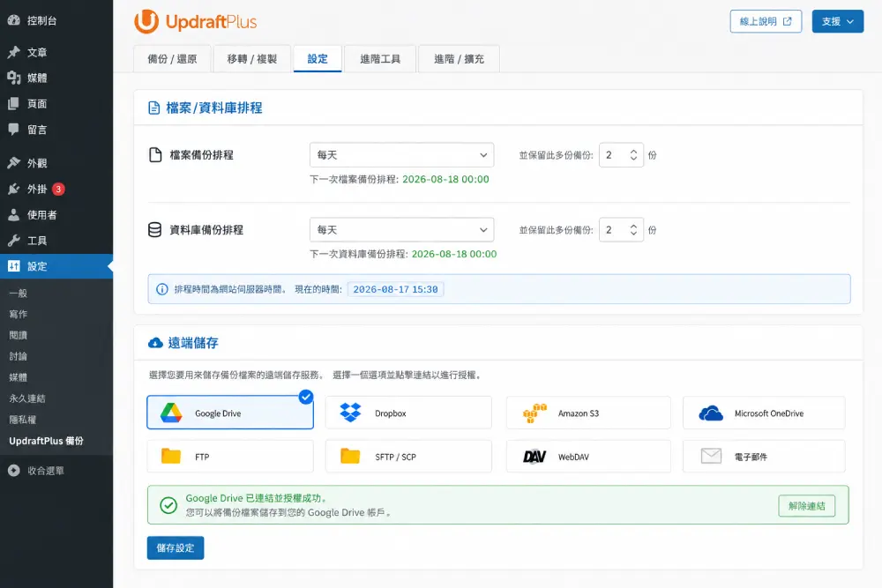The image size is (882, 588).
Task: Adjust file backup retention count stepper
Action: tap(633, 154)
